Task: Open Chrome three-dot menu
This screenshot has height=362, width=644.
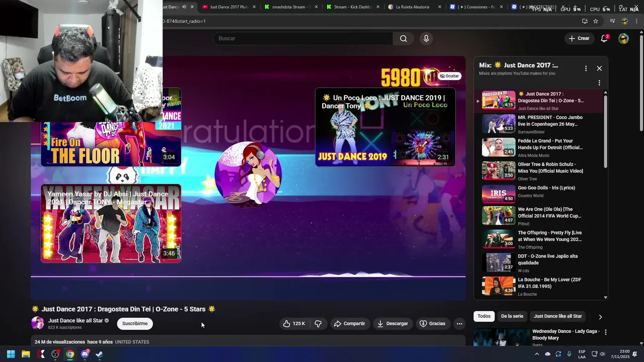Action: tap(636, 21)
